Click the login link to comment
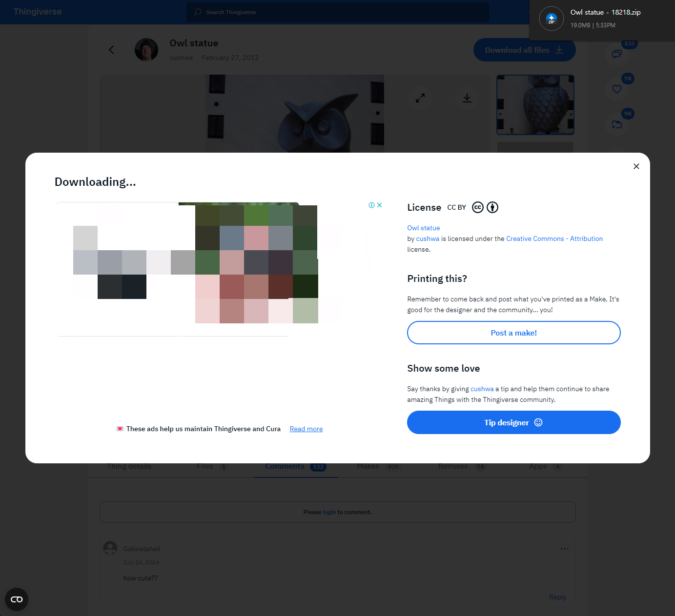This screenshot has height=616, width=675. pos(329,512)
